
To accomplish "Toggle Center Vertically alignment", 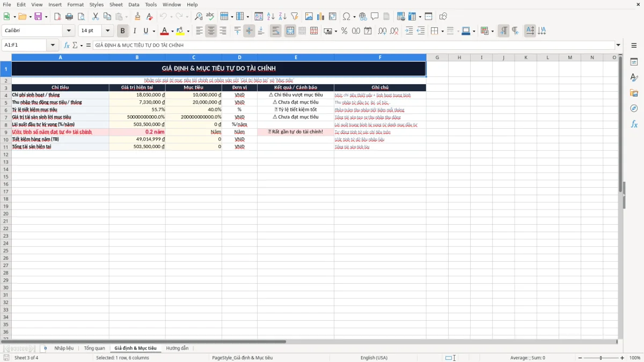I will tap(249, 31).
